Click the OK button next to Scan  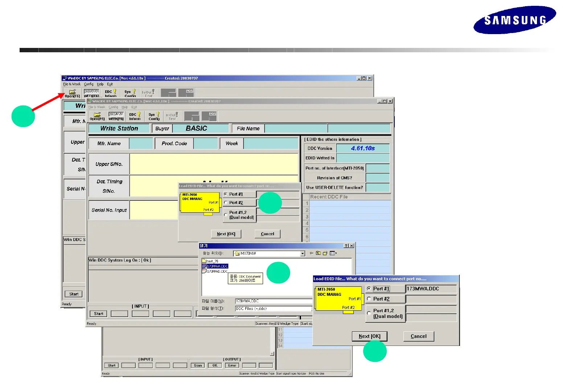[215, 366]
